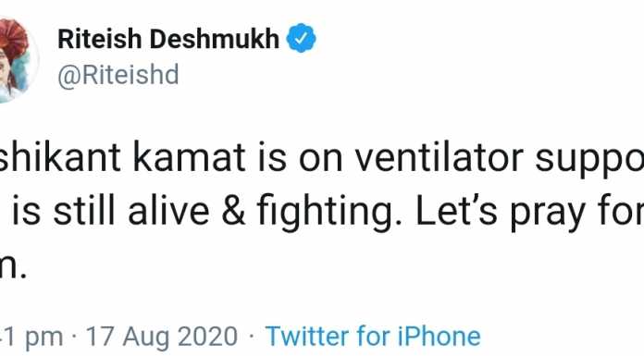Click the word "iPhone" in the source label
This screenshot has width=644, height=356.
click(440, 337)
